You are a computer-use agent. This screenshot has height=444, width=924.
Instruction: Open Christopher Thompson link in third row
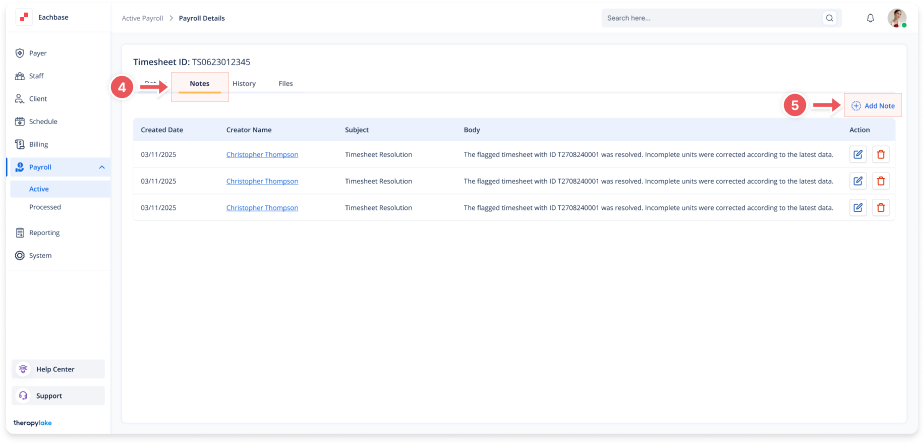262,208
